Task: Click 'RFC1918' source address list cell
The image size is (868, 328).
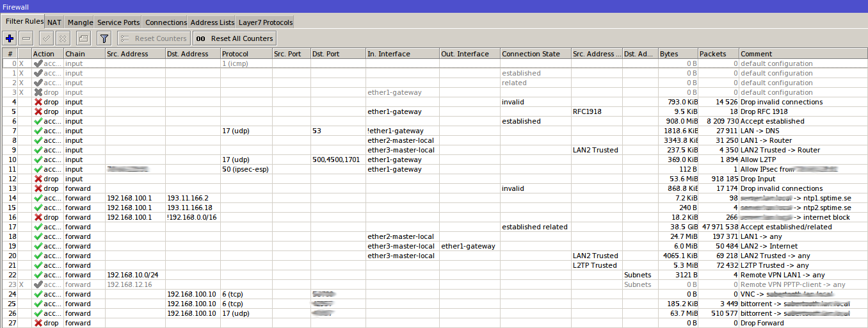Action: pyautogui.click(x=597, y=111)
